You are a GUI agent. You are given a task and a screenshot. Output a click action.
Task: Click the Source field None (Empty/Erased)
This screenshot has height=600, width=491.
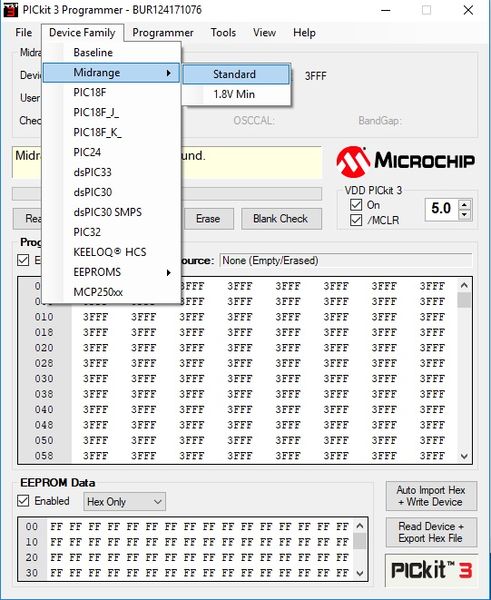(346, 261)
